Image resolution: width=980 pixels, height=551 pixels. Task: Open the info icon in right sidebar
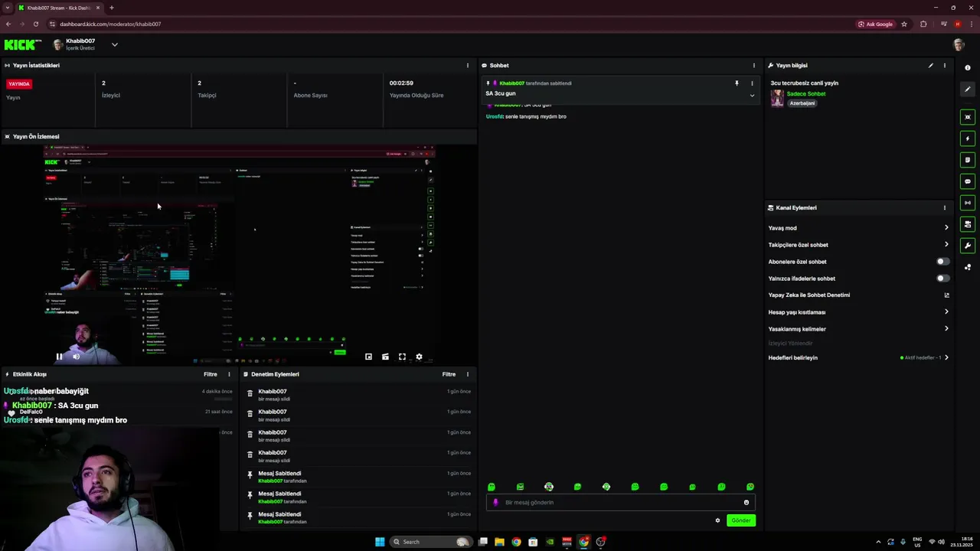pyautogui.click(x=968, y=67)
